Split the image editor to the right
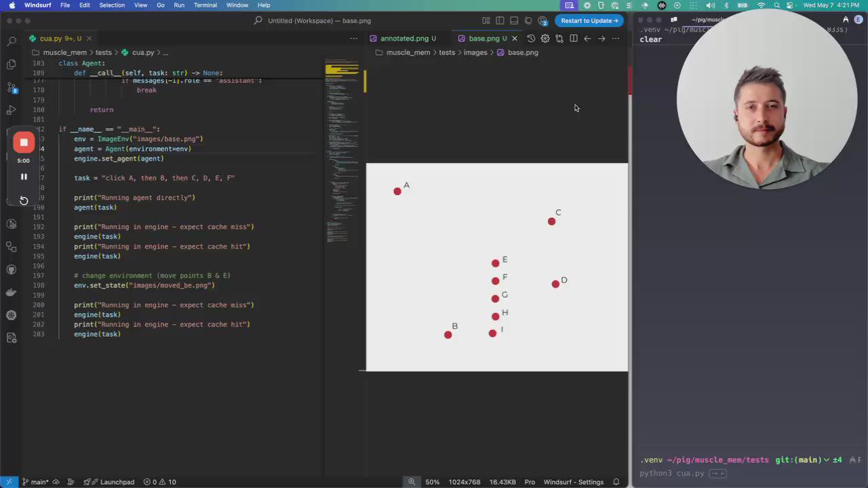This screenshot has width=868, height=488. click(x=574, y=39)
